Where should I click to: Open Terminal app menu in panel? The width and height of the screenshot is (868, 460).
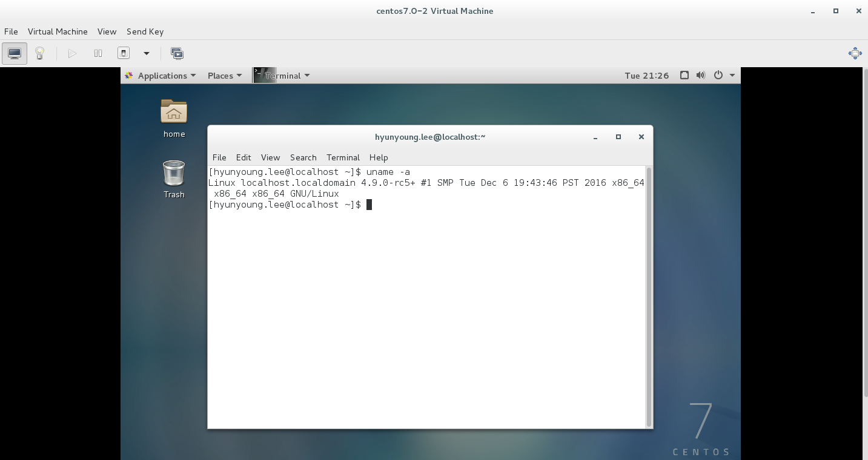(282, 76)
